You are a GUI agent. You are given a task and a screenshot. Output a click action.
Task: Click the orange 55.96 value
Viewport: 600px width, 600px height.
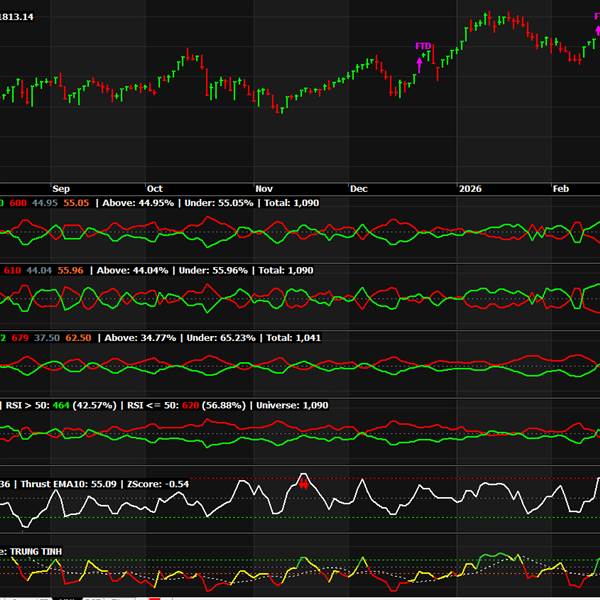click(x=70, y=270)
